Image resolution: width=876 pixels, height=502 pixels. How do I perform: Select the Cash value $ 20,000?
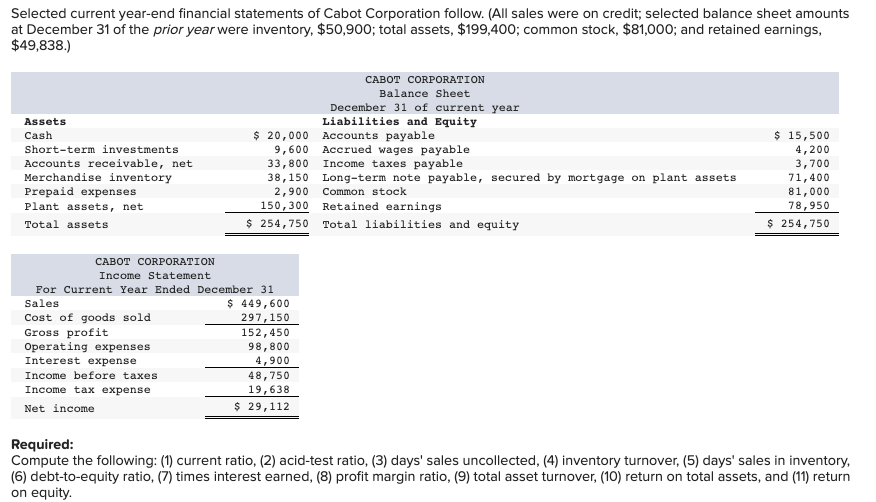(281, 136)
